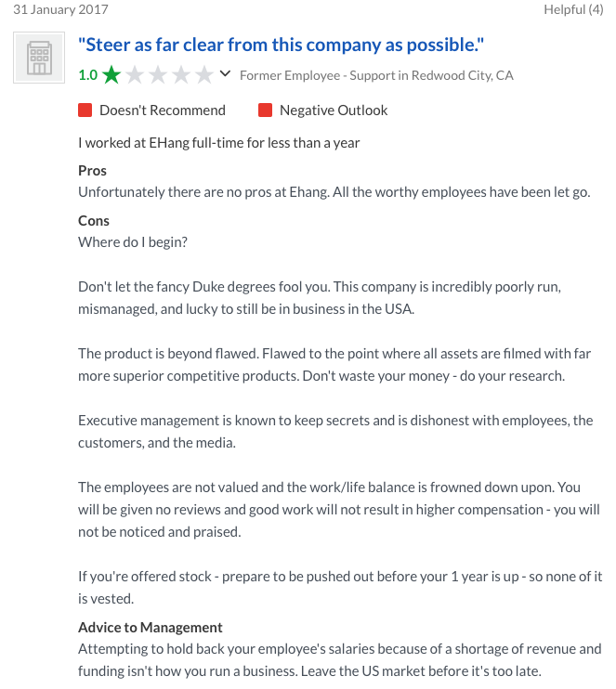Click the 1.0 rating number
Viewport: 616px width, 689px height.
coord(88,75)
